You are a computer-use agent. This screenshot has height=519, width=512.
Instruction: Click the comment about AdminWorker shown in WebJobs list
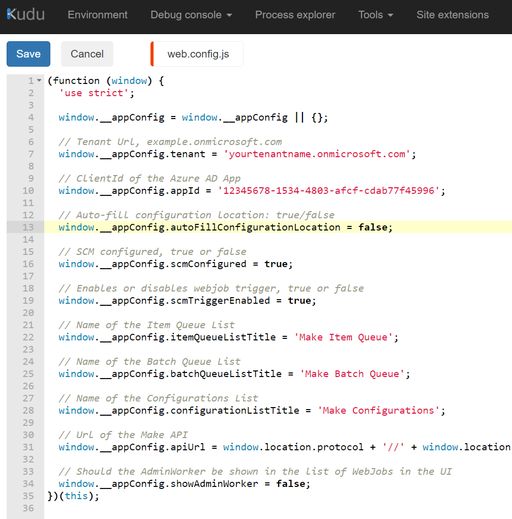point(255,472)
